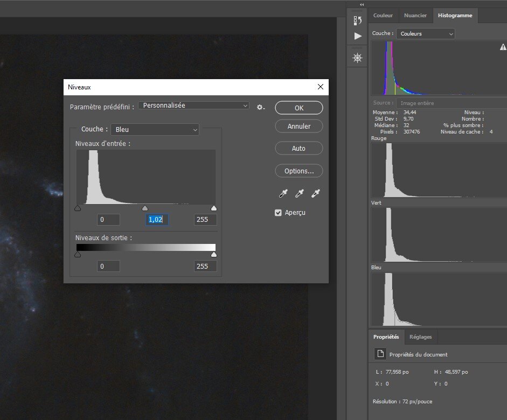The height and width of the screenshot is (420, 507).
Task: Select the Propriétés tab
Action: click(386, 337)
